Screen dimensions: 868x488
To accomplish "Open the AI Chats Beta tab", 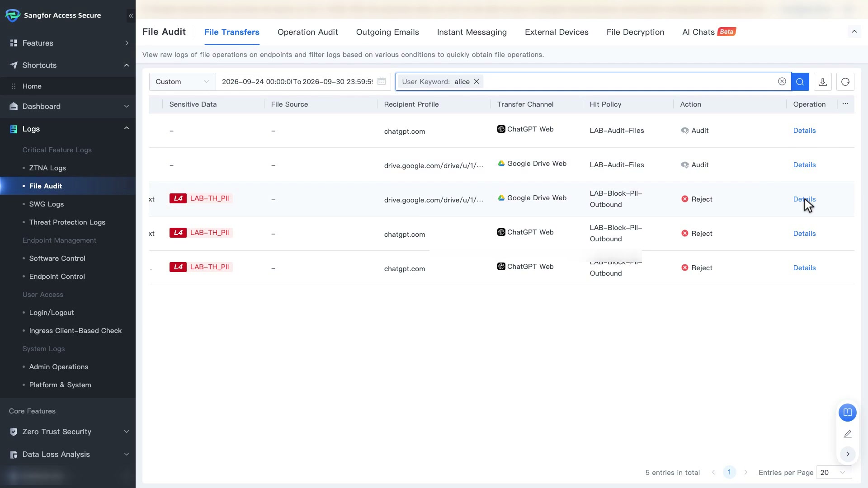I will click(x=709, y=32).
